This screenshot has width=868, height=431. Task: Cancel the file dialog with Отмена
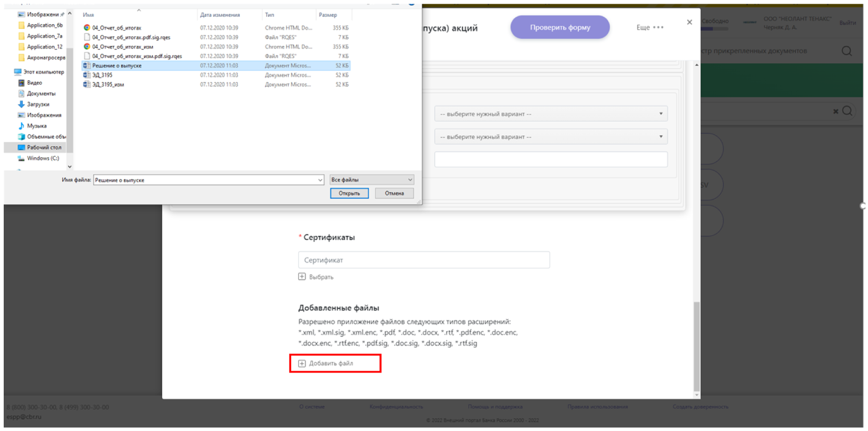(x=394, y=193)
